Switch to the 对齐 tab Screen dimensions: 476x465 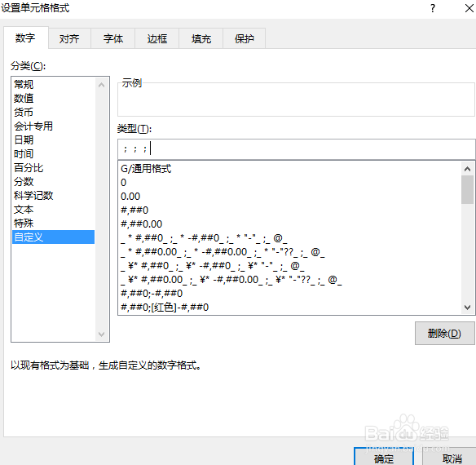[69, 38]
